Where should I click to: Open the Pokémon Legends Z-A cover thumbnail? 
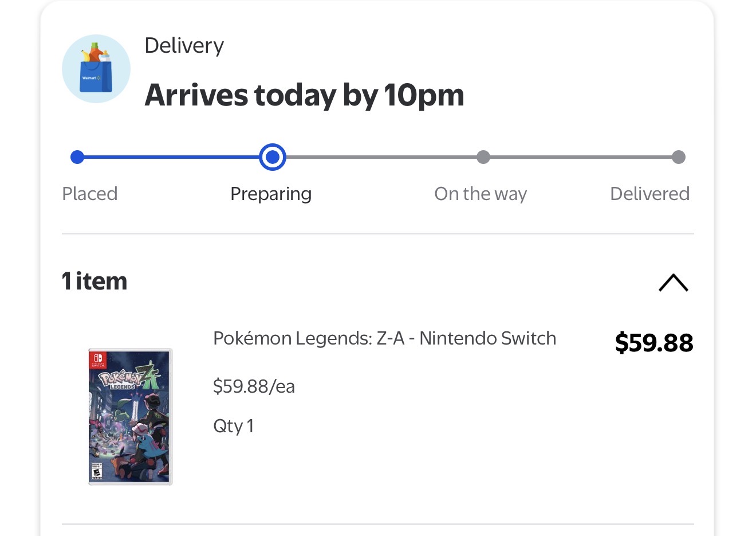click(131, 417)
